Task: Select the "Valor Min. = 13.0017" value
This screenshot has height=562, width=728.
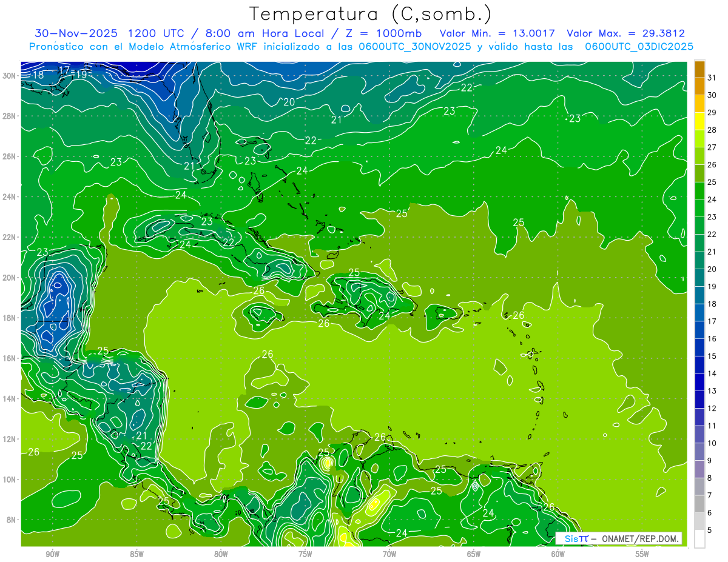Action: (497, 33)
